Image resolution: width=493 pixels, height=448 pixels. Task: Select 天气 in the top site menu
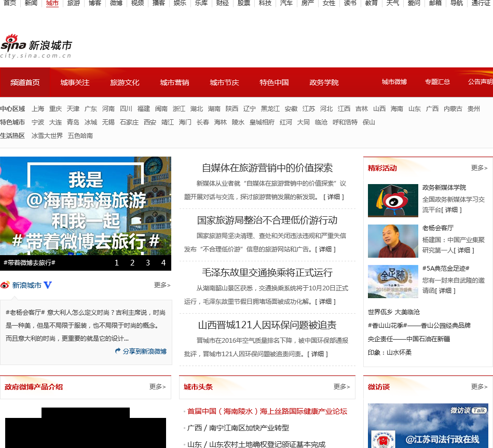(x=392, y=3)
